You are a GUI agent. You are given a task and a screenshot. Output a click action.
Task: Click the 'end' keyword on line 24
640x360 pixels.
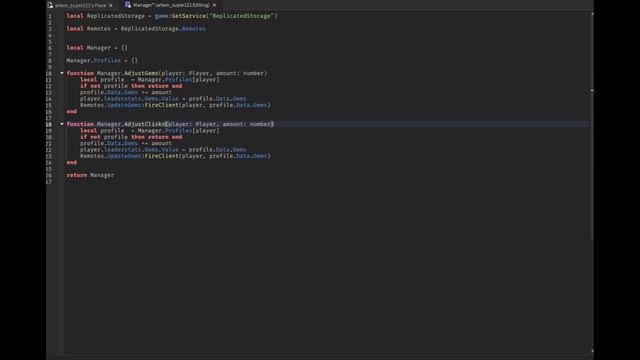[71, 162]
